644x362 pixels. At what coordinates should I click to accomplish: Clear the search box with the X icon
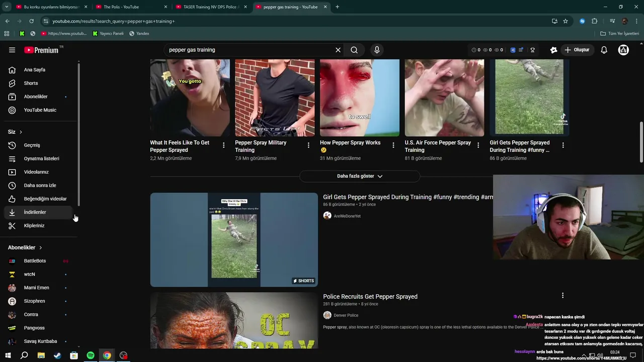(x=338, y=50)
